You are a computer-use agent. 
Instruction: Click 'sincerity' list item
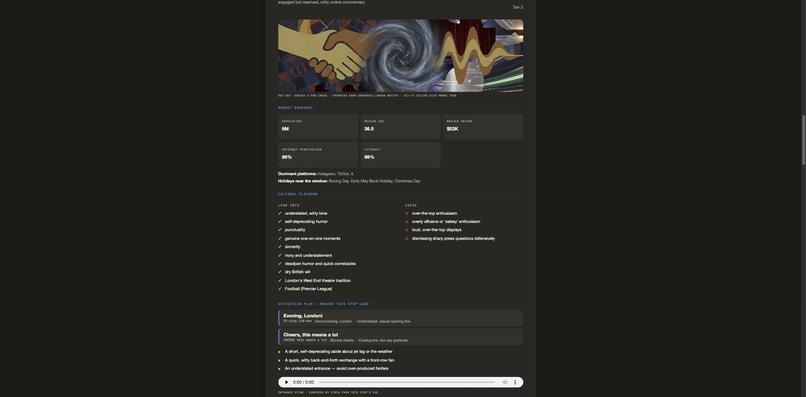292,247
